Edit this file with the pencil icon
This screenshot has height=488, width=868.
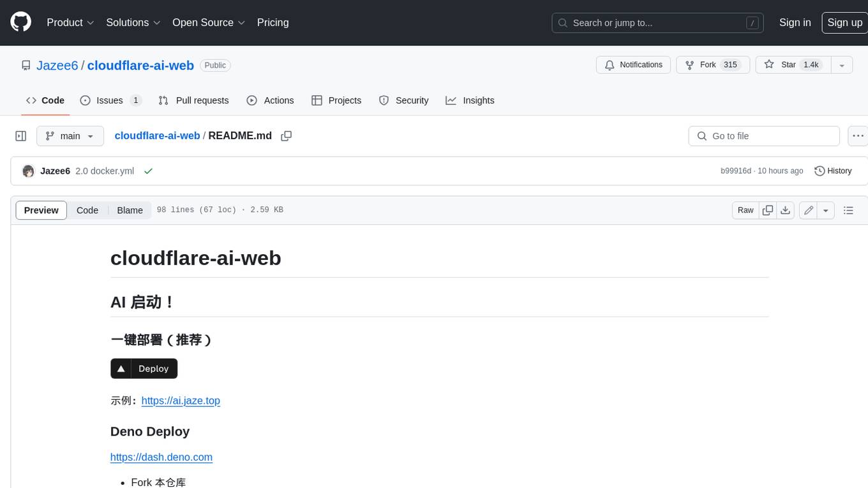808,210
